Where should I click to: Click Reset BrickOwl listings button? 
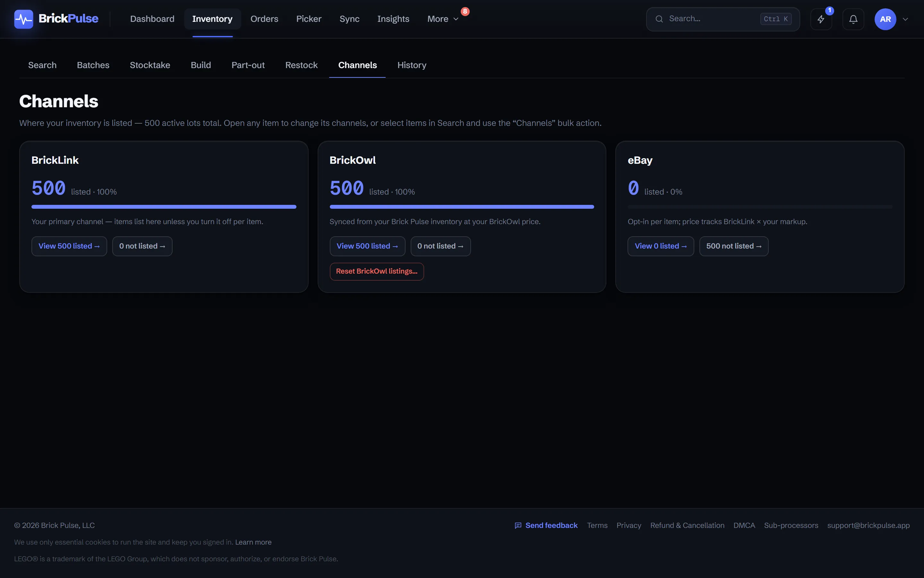point(376,271)
